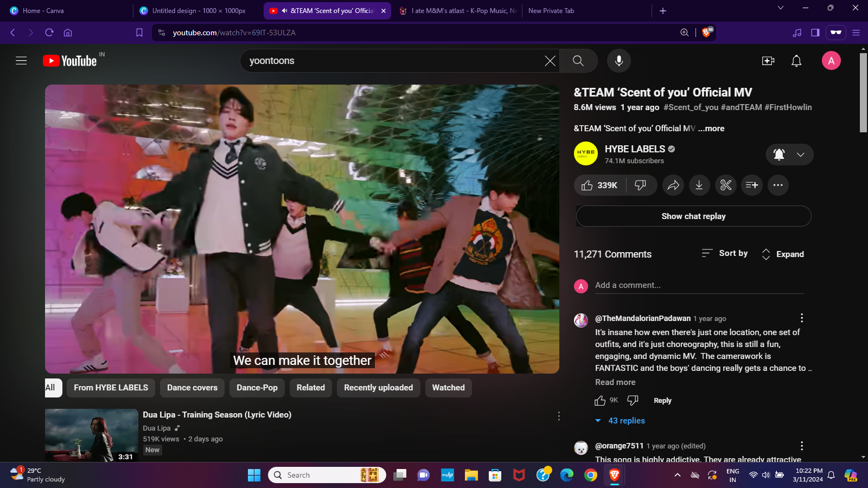Viewport: 868px width, 488px height.
Task: Open File Explorer from the taskbar
Action: [x=471, y=476]
